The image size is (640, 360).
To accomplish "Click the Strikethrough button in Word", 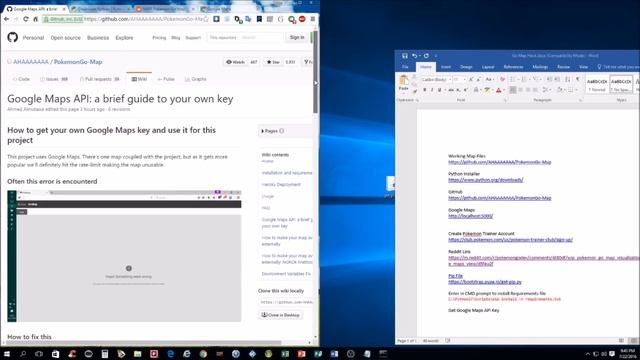I will tap(451, 90).
